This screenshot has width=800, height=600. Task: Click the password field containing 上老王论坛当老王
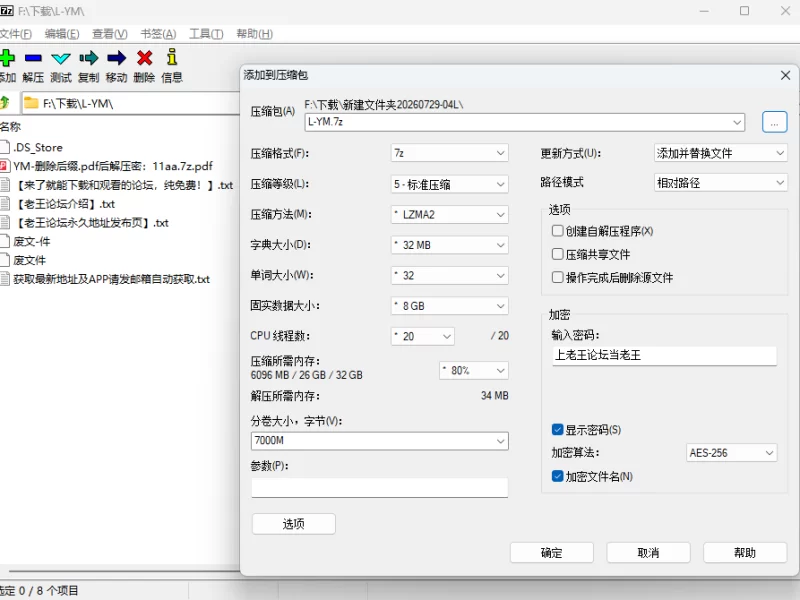pos(664,356)
